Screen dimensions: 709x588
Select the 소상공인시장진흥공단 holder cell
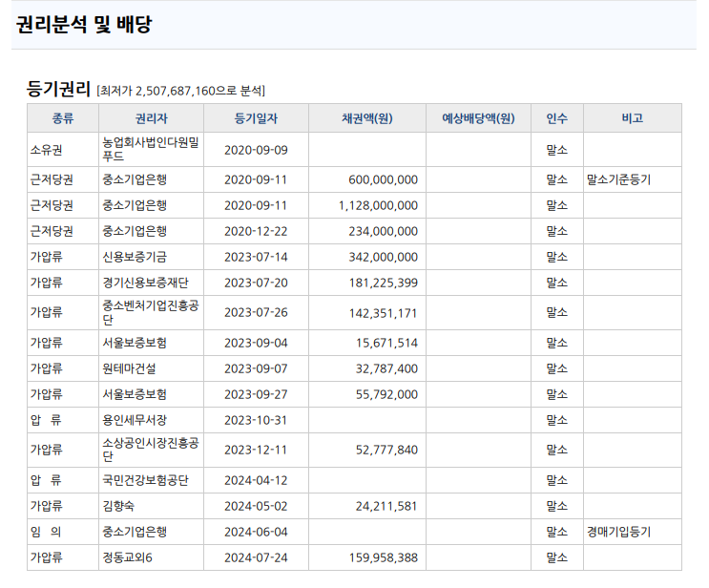[x=151, y=450]
